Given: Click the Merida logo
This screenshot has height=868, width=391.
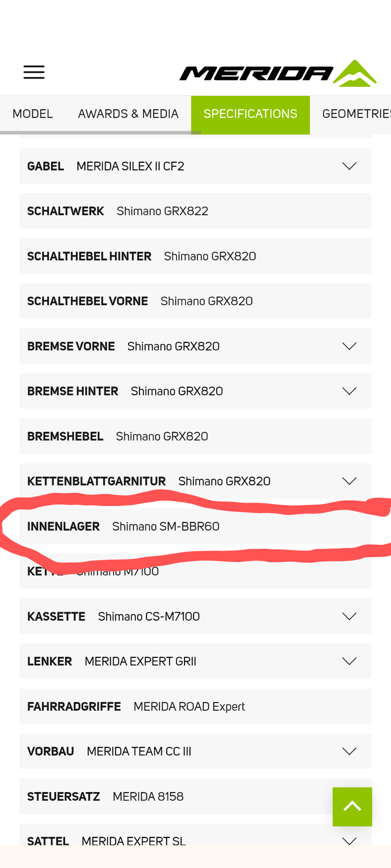Looking at the screenshot, I should coord(278,73).
